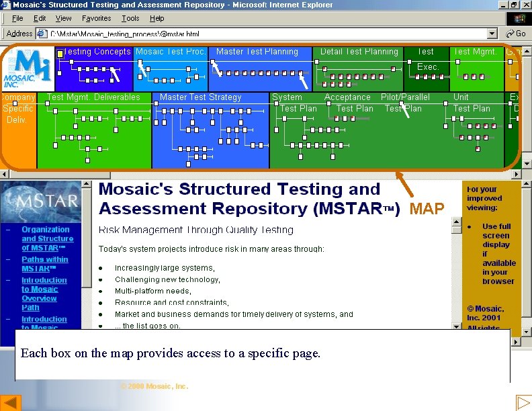This screenshot has width=532, height=411.
Task: Click the Pilot/Parallel Test Plan label
Action: 405,103
